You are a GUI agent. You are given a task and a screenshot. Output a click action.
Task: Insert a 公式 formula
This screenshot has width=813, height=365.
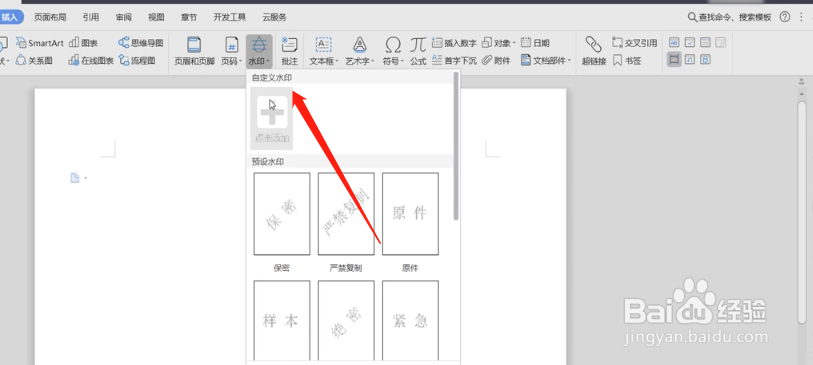[418, 51]
